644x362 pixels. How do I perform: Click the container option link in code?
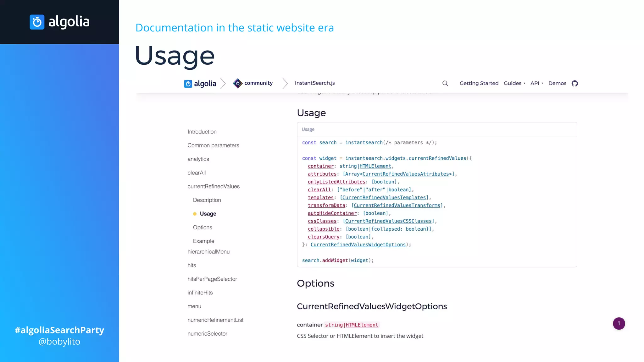320,166
